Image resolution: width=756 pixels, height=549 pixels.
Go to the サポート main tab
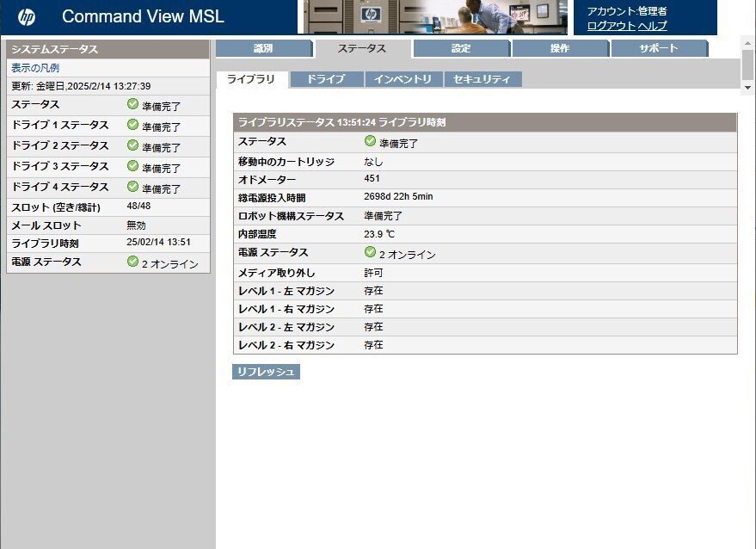659,49
